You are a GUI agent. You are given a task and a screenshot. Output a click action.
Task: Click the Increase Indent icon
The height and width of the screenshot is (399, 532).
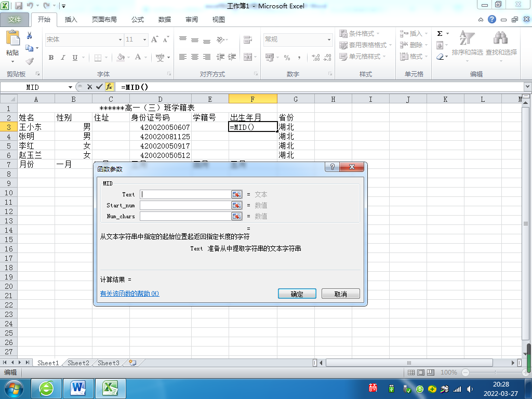(x=232, y=57)
